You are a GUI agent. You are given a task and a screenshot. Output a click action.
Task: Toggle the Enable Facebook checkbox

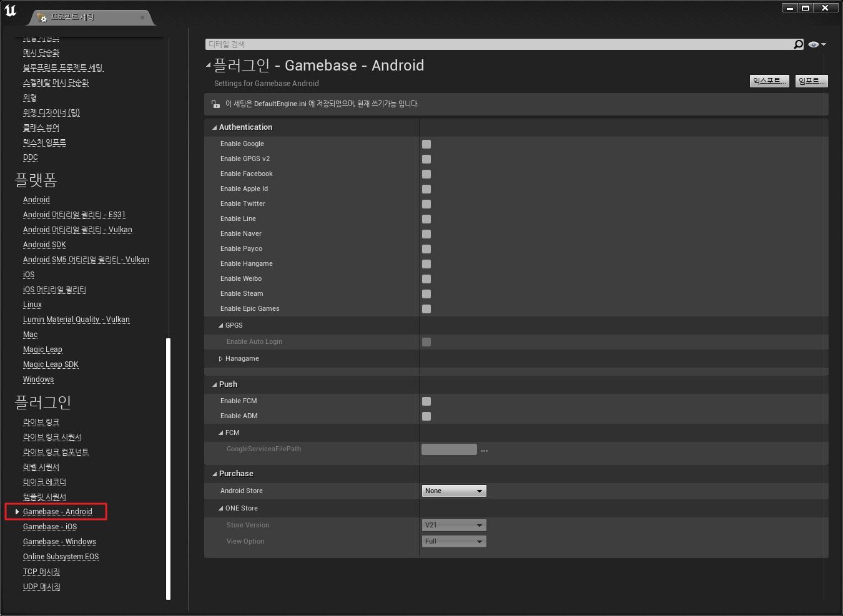pyautogui.click(x=426, y=174)
